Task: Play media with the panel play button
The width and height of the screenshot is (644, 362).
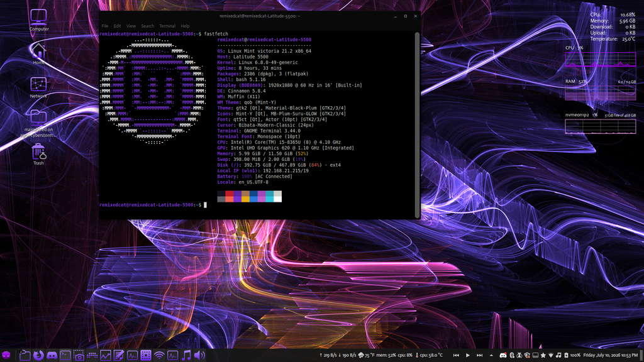Action: pos(468,355)
